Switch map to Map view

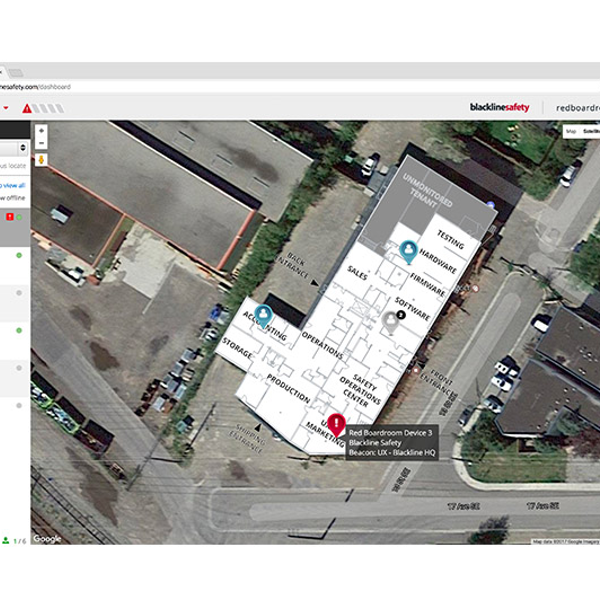(571, 131)
